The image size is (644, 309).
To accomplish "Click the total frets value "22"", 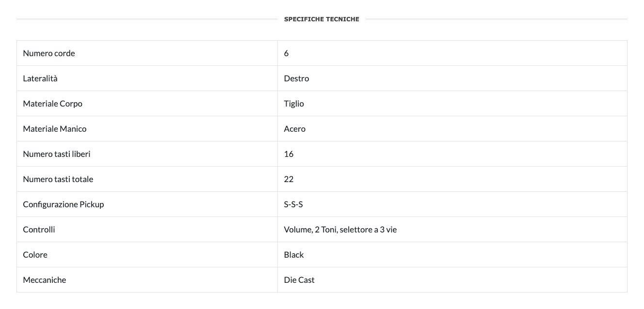I will coord(289,179).
